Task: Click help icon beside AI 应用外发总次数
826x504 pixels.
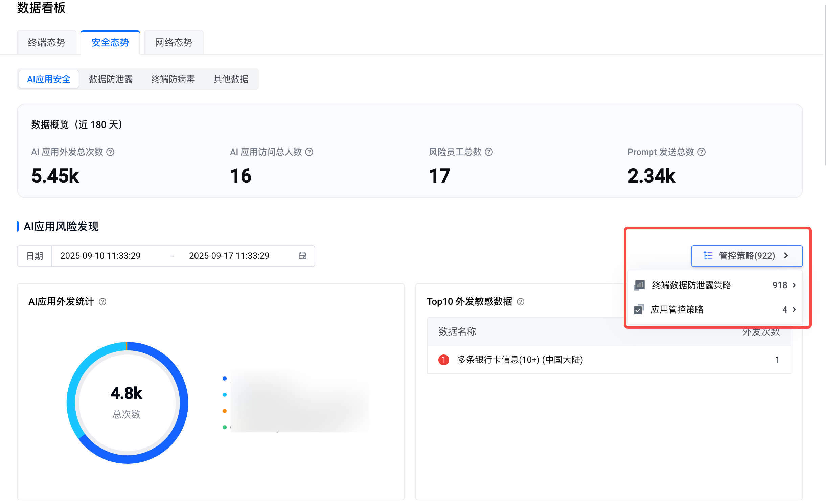Action: tap(110, 152)
